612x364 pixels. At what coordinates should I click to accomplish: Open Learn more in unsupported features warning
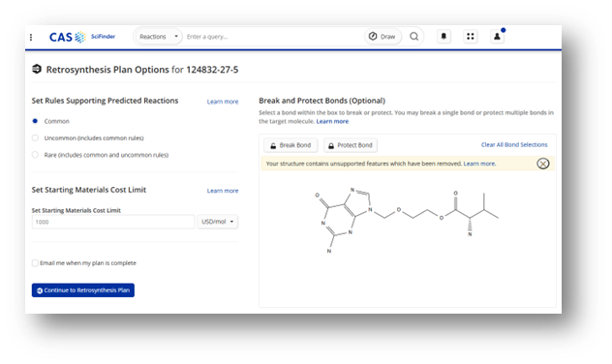(479, 164)
